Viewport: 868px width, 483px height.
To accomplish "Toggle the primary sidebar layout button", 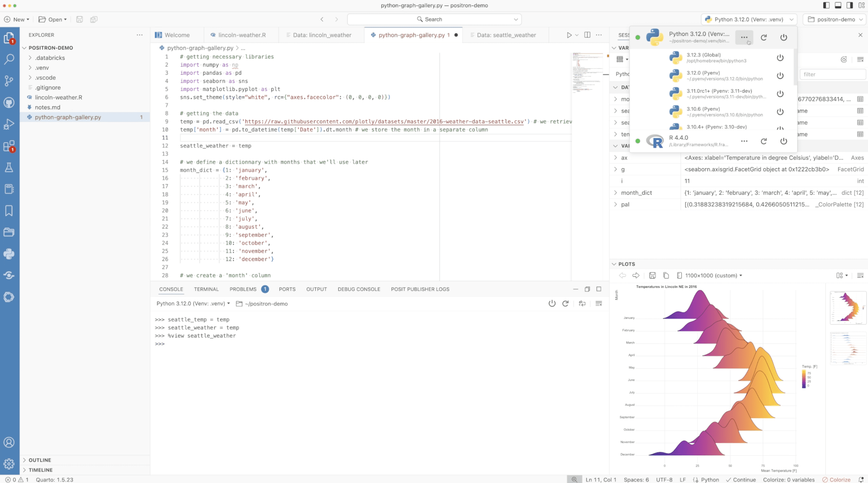I will point(826,5).
